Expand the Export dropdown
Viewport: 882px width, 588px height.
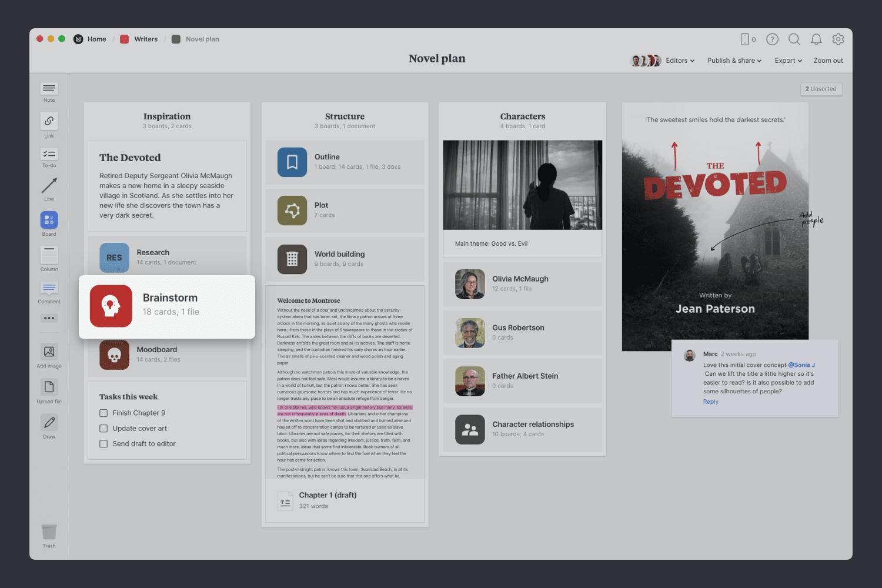pos(788,61)
